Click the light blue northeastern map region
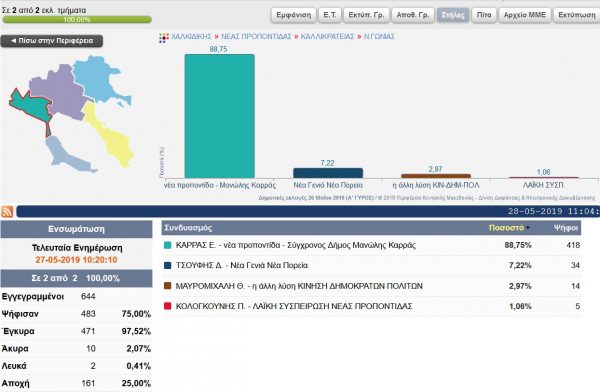This screenshot has height=392, width=600. 98,78
